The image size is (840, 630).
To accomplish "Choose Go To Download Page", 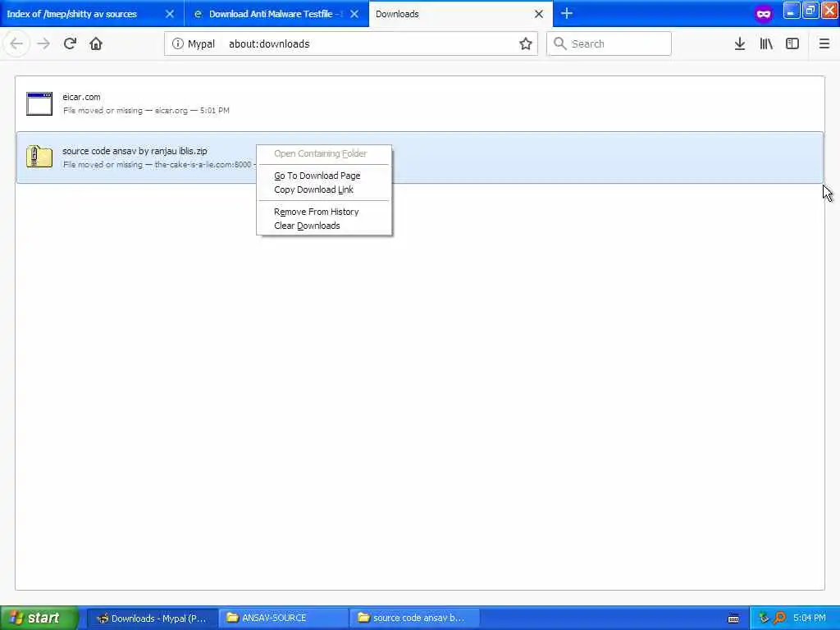I will tap(317, 176).
